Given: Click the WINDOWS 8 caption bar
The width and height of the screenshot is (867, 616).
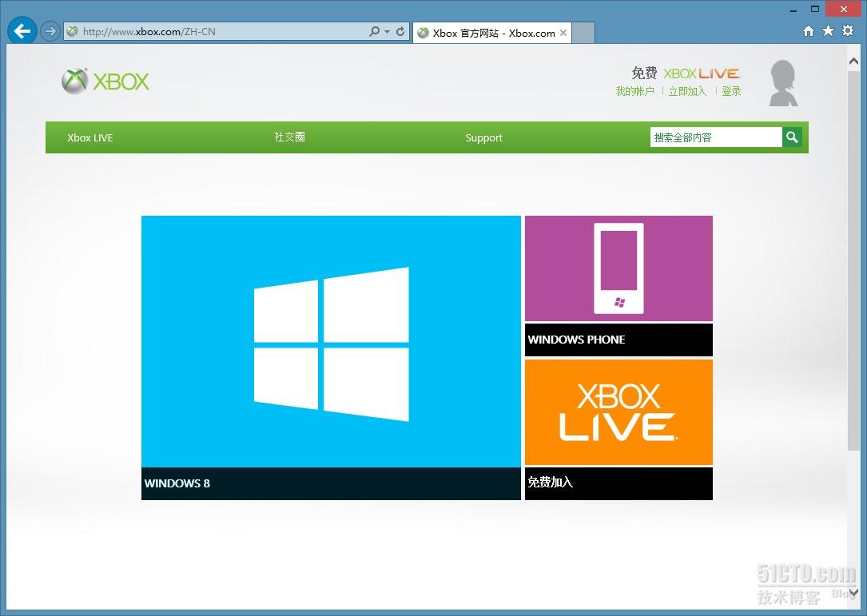Looking at the screenshot, I should (x=331, y=483).
